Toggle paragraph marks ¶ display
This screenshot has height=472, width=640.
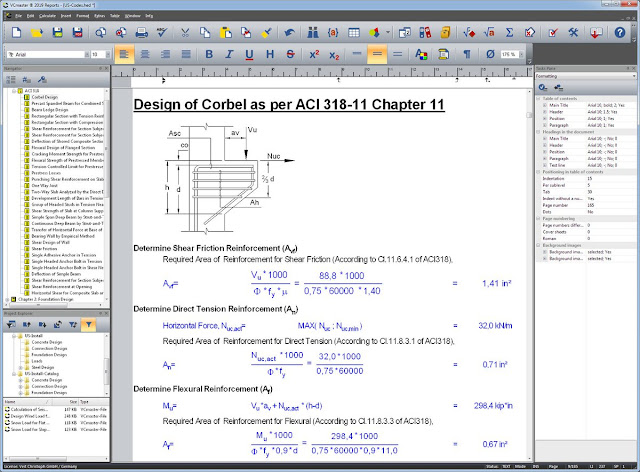(467, 54)
